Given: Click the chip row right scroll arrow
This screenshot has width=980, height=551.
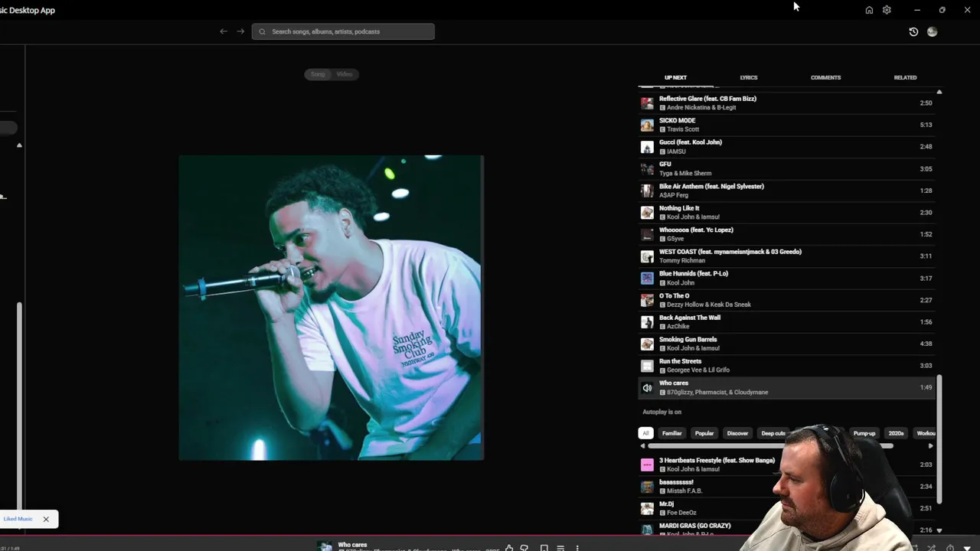Looking at the screenshot, I should tap(930, 446).
